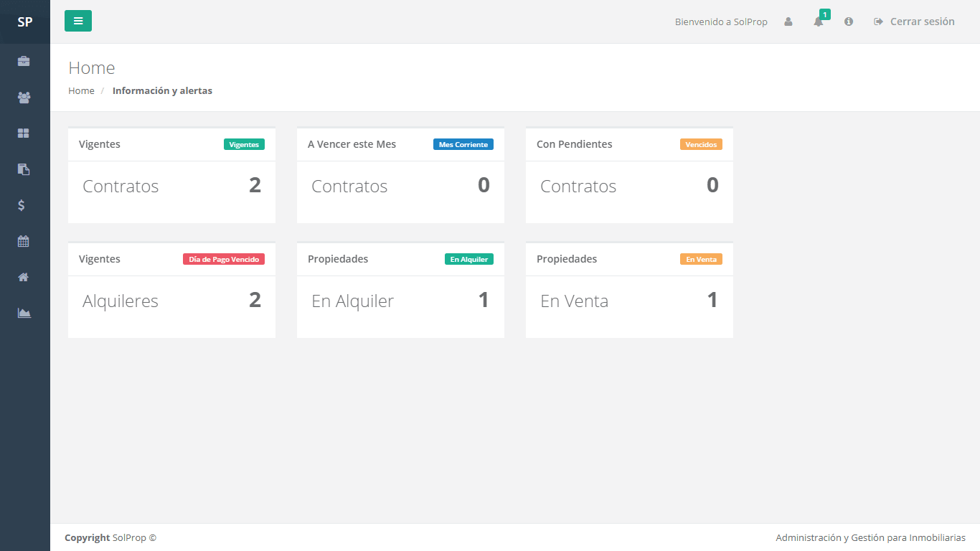Click the info circle icon in header
The image size is (980, 551).
click(x=849, y=22)
